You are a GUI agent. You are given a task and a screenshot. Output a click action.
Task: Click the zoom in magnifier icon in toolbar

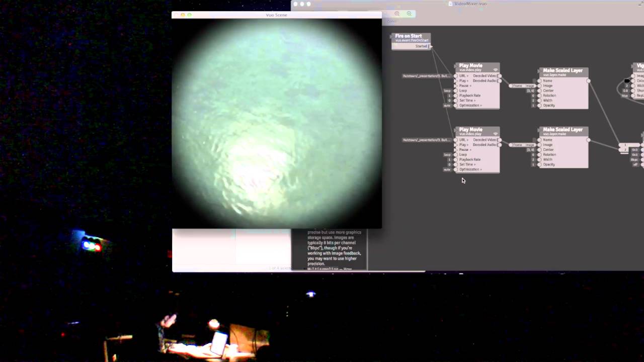[x=409, y=14]
